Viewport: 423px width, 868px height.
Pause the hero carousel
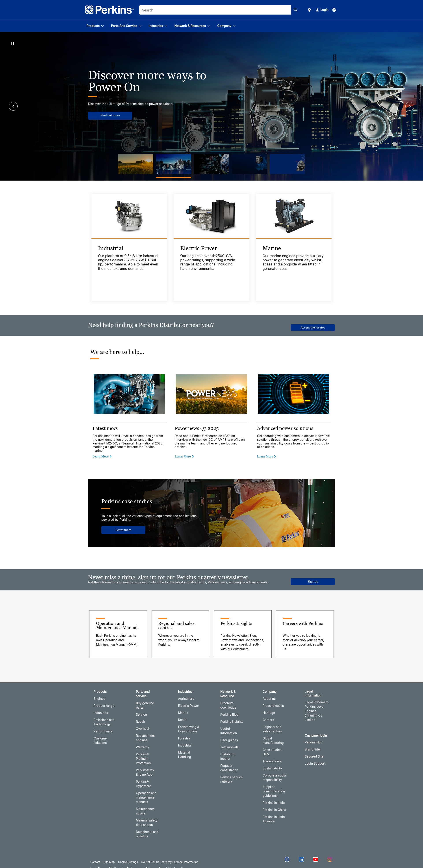(13, 43)
